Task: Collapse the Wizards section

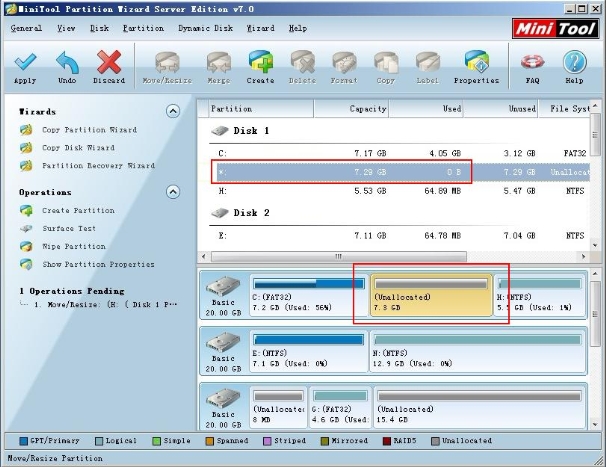Action: (173, 111)
